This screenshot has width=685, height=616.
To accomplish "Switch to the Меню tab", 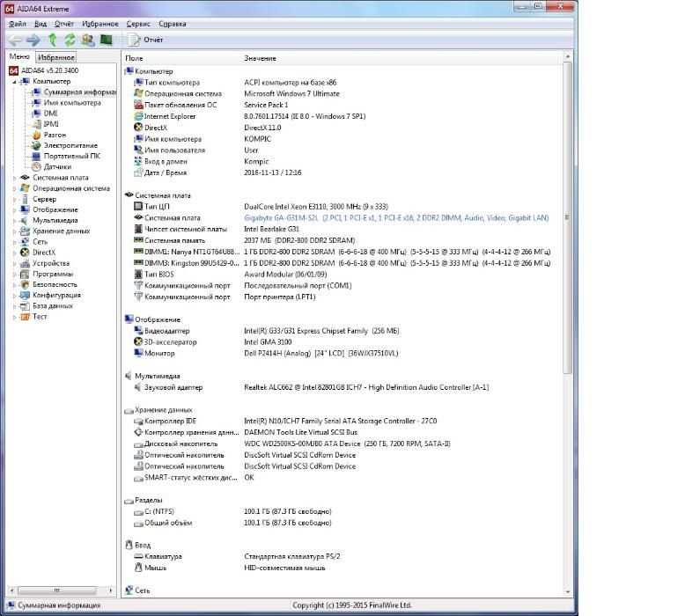I will (x=19, y=56).
